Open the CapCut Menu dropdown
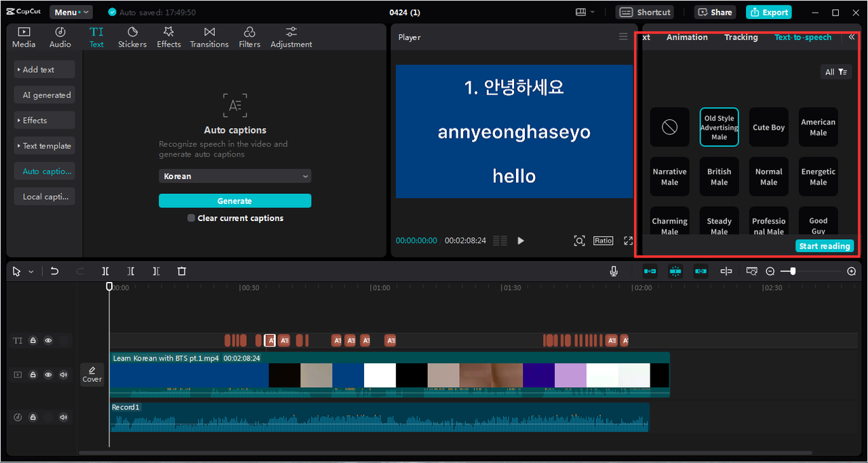The image size is (868, 463). click(71, 12)
